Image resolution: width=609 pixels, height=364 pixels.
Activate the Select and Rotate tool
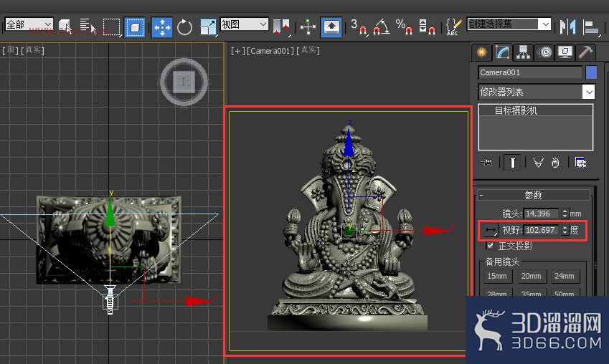(x=184, y=27)
